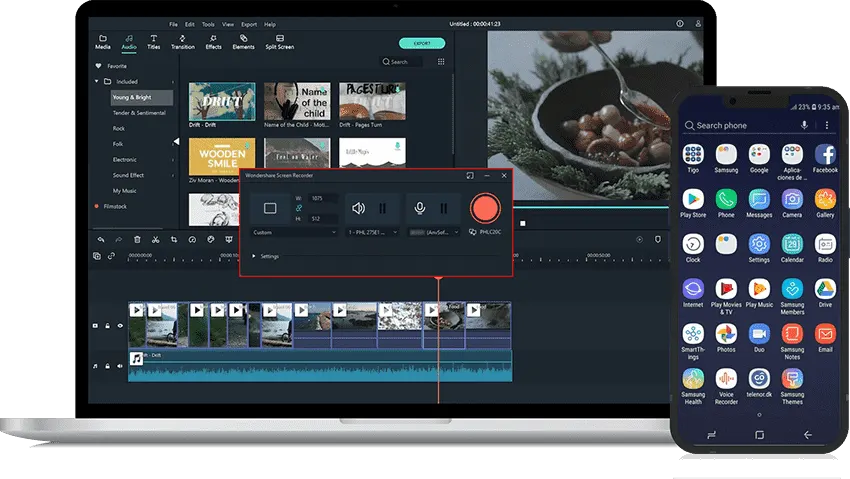Click the trash delete icon in timeline toolbar

137,240
